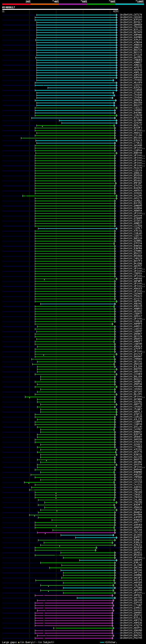Open hit UniRef100_B9T817

pos(131,22)
